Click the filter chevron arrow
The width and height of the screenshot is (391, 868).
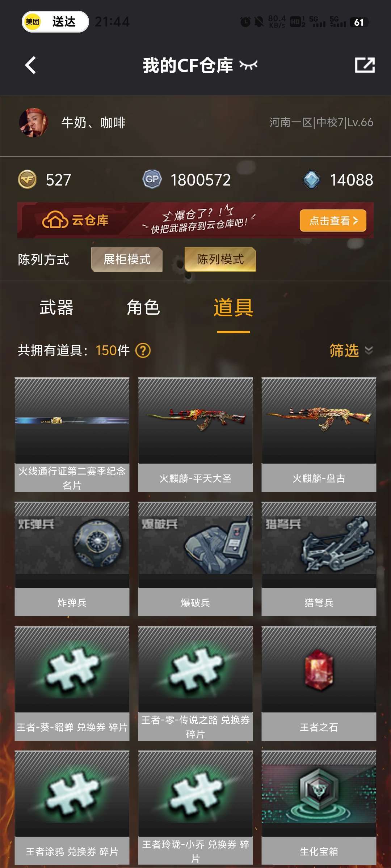click(369, 350)
